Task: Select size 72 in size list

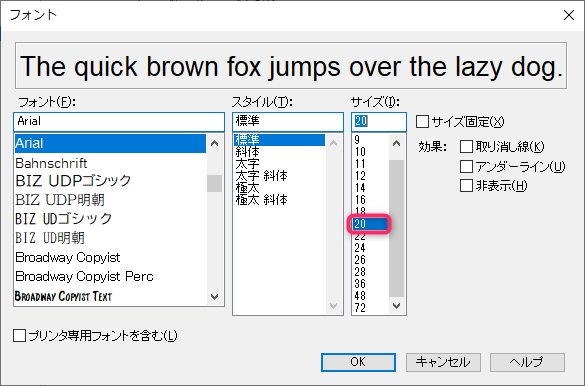Action: point(370,308)
